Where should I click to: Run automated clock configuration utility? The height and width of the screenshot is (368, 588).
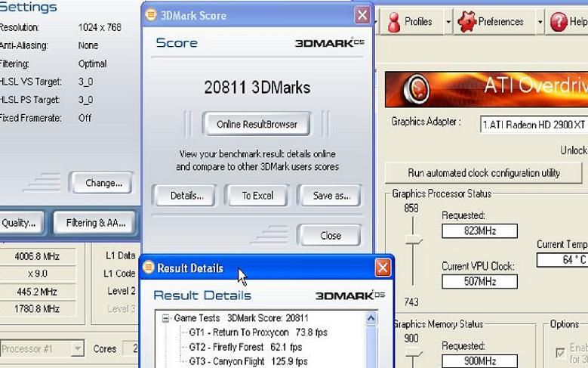coord(483,173)
